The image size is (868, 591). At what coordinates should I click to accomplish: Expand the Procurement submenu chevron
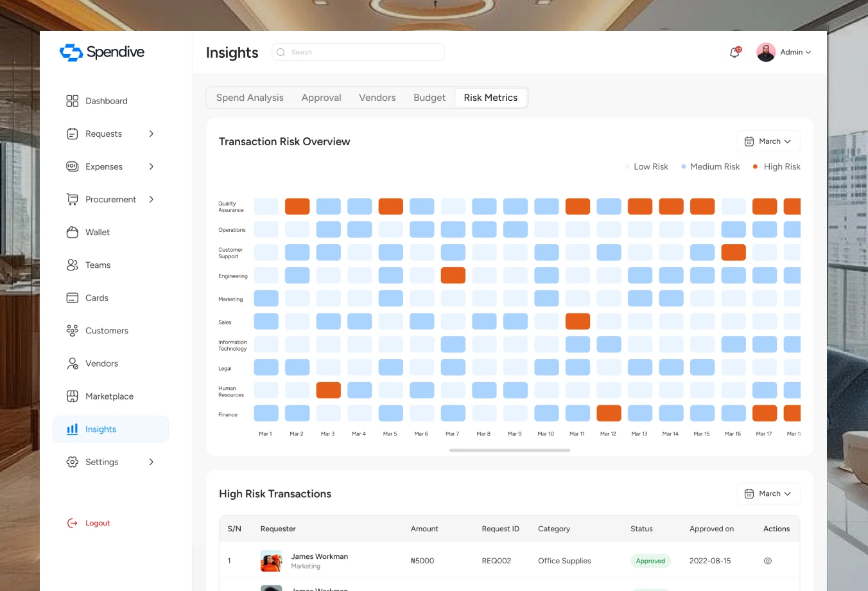click(x=152, y=199)
